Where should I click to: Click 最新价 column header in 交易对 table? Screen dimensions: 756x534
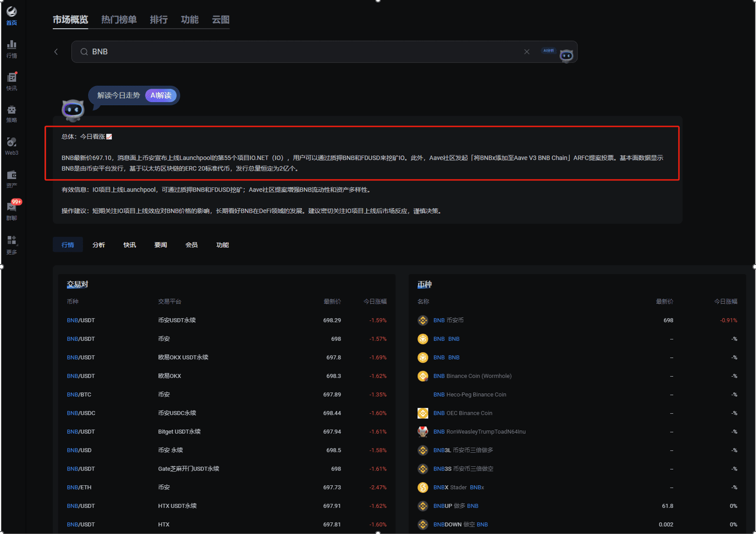click(x=332, y=302)
